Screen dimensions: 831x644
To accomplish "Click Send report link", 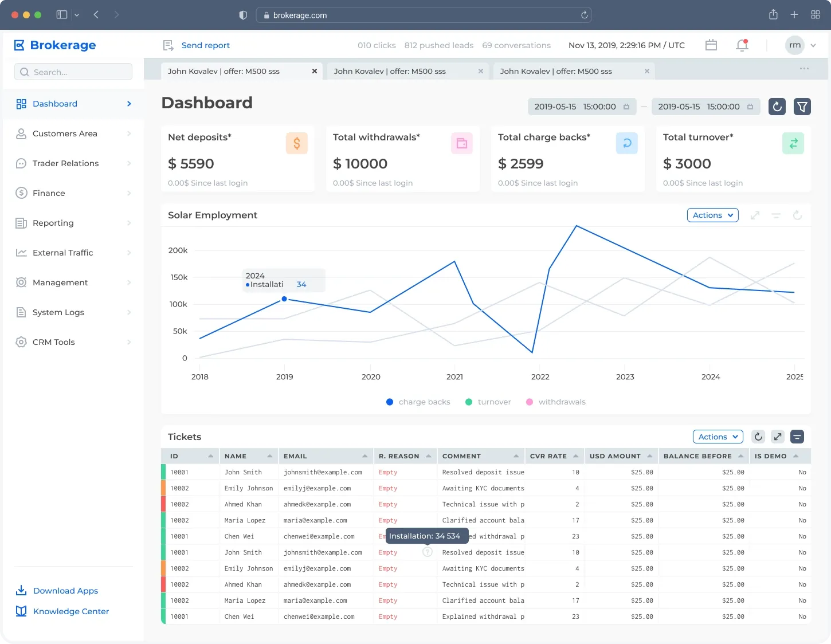I will pos(206,45).
